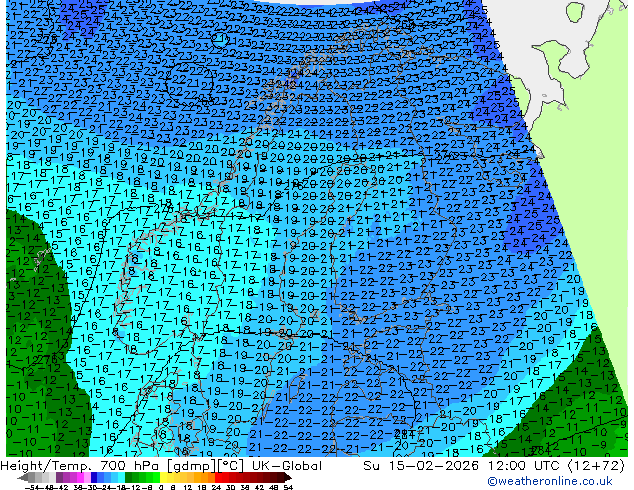Pick the dark purple legend swatch
Viewport: 634px width, 490px height.
tap(59, 478)
